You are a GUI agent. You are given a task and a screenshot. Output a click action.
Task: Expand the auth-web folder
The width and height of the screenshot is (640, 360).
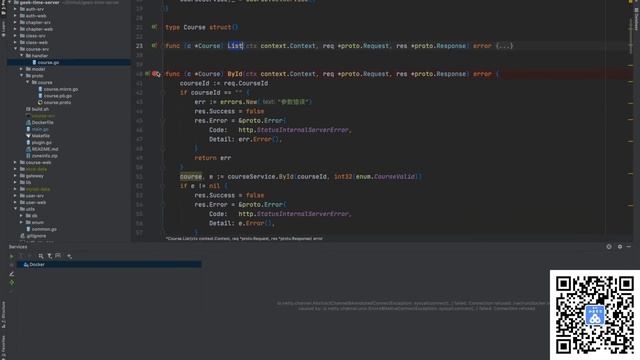[x=15, y=16]
